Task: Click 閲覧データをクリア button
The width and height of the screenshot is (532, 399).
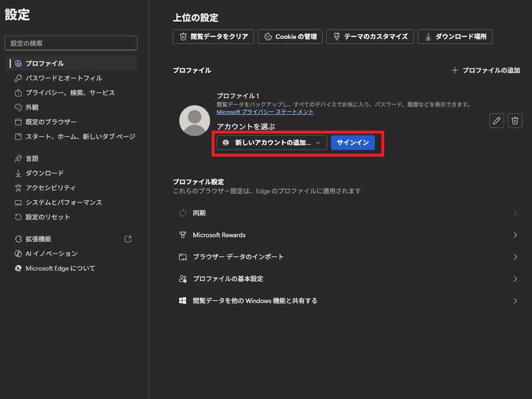Action: pyautogui.click(x=213, y=37)
